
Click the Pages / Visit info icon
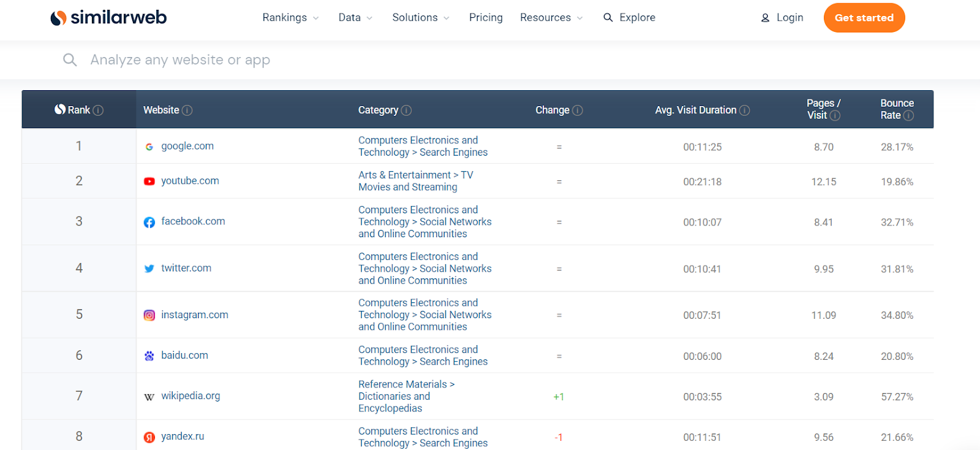tap(835, 115)
